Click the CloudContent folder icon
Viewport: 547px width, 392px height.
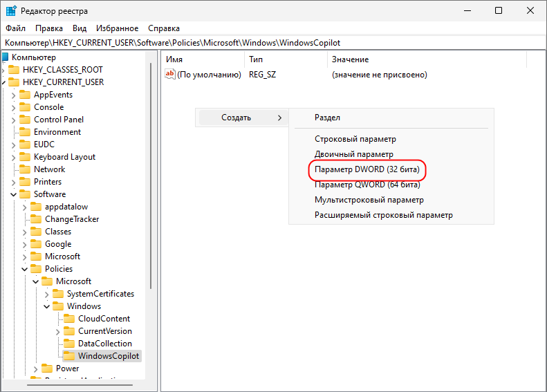(x=68, y=319)
